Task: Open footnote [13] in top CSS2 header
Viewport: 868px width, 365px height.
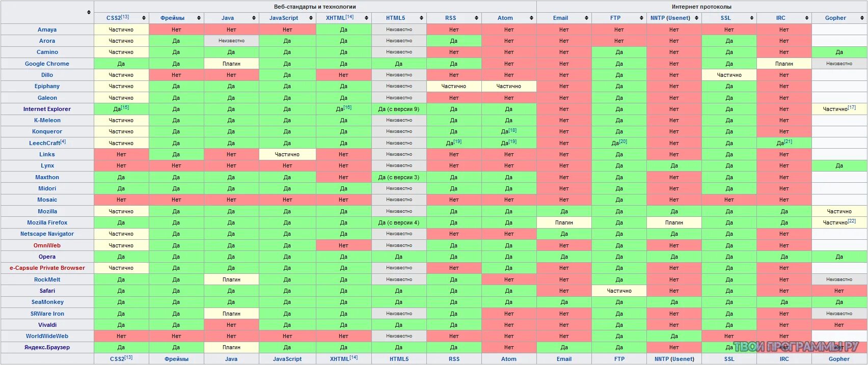Action: coord(125,16)
